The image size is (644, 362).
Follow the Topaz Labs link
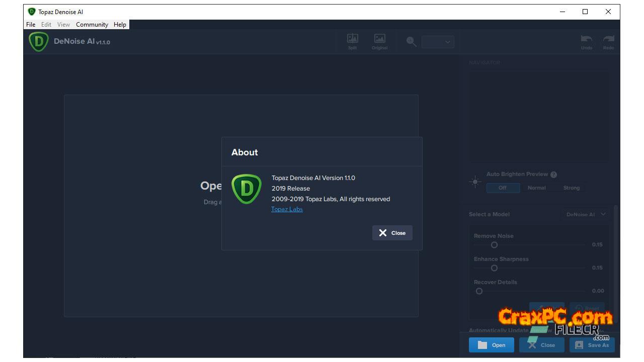click(287, 209)
